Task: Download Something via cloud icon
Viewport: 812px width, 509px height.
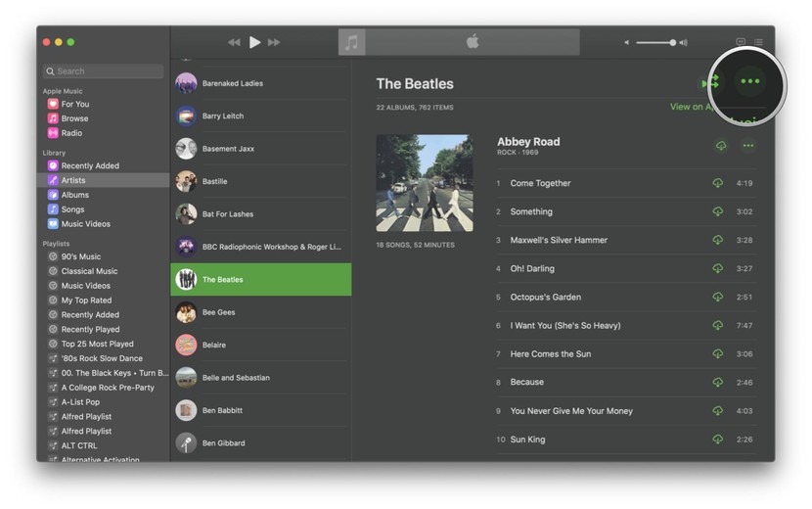Action: [x=717, y=211]
